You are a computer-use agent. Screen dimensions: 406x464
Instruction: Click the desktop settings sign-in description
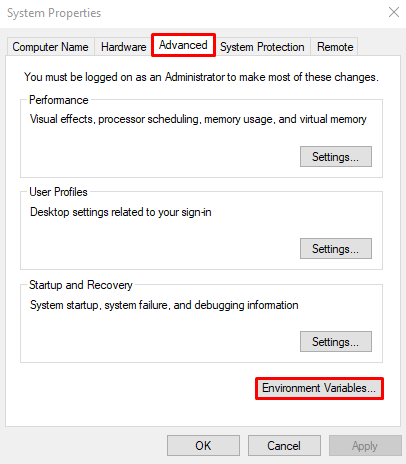121,212
